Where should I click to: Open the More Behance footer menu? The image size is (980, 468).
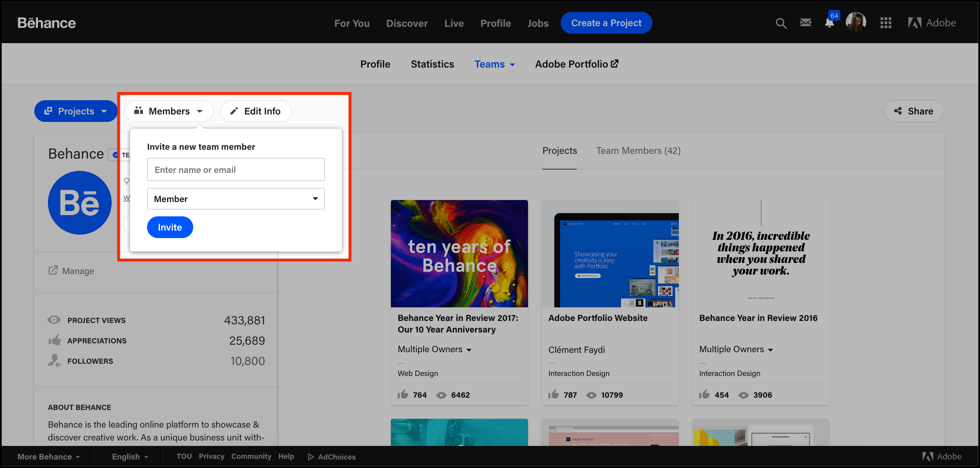point(49,456)
